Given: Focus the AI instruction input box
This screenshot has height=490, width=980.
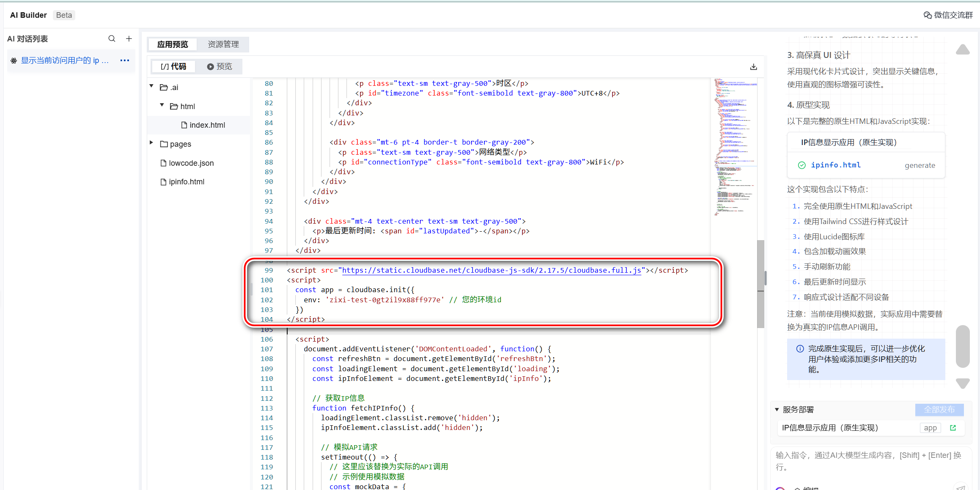Looking at the screenshot, I should (871, 461).
